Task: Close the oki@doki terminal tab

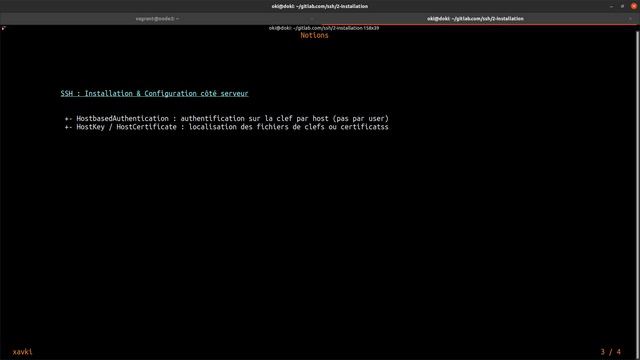Action: coord(630,19)
